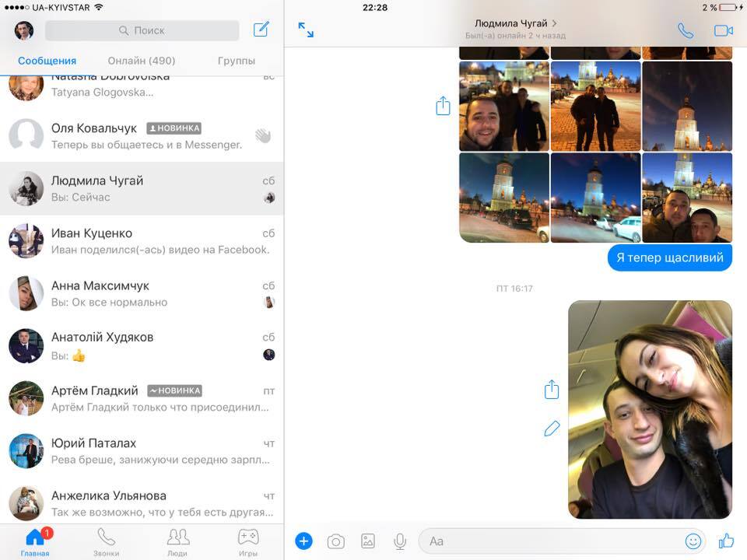Start a video call from the header
The height and width of the screenshot is (560, 747).
tap(724, 31)
